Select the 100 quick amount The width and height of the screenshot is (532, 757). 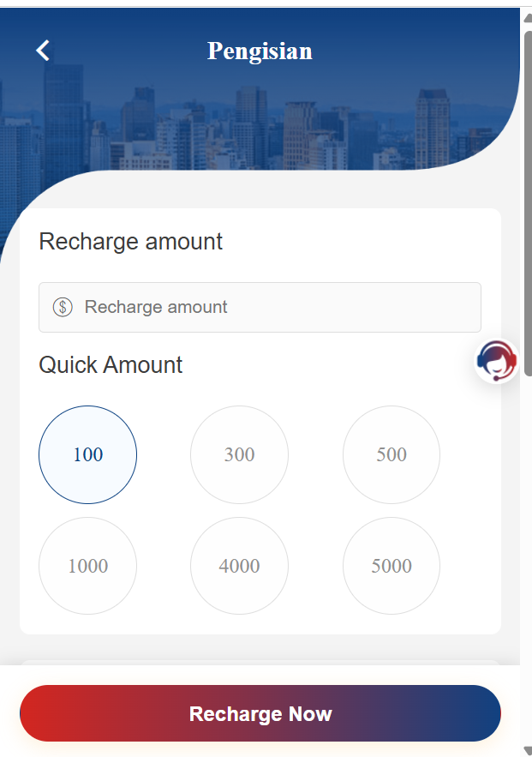pyautogui.click(x=87, y=454)
